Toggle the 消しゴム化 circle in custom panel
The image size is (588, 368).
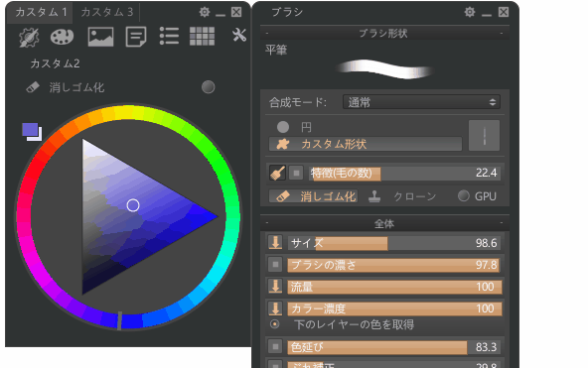pos(209,87)
